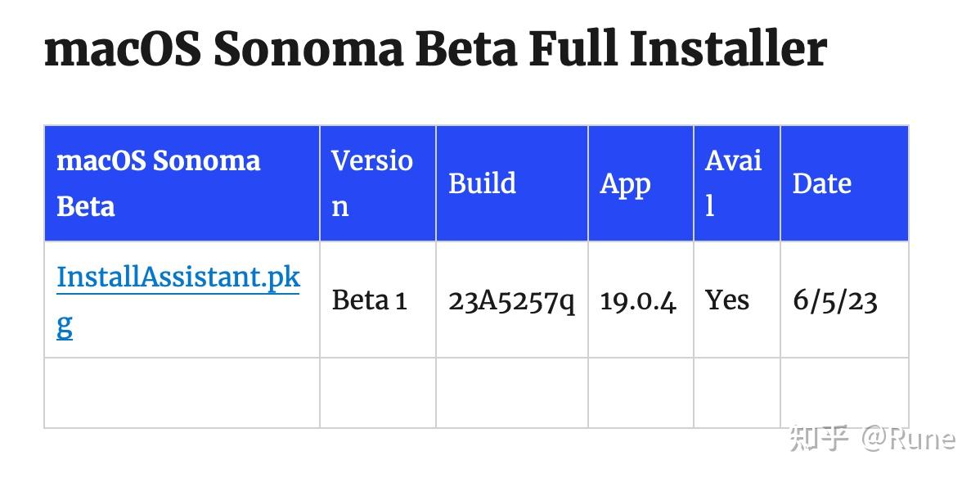980x478 pixels.
Task: Select the build number 23A5257q cell
Action: point(511,300)
